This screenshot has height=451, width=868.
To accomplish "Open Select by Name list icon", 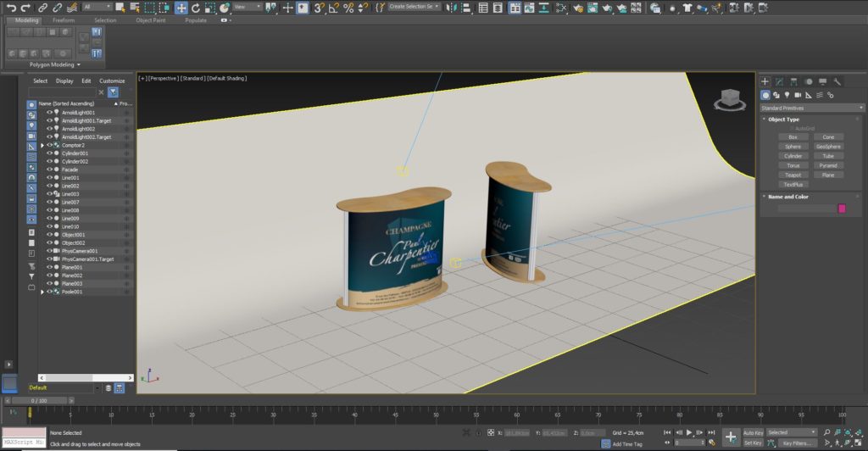I will pyautogui.click(x=135, y=8).
